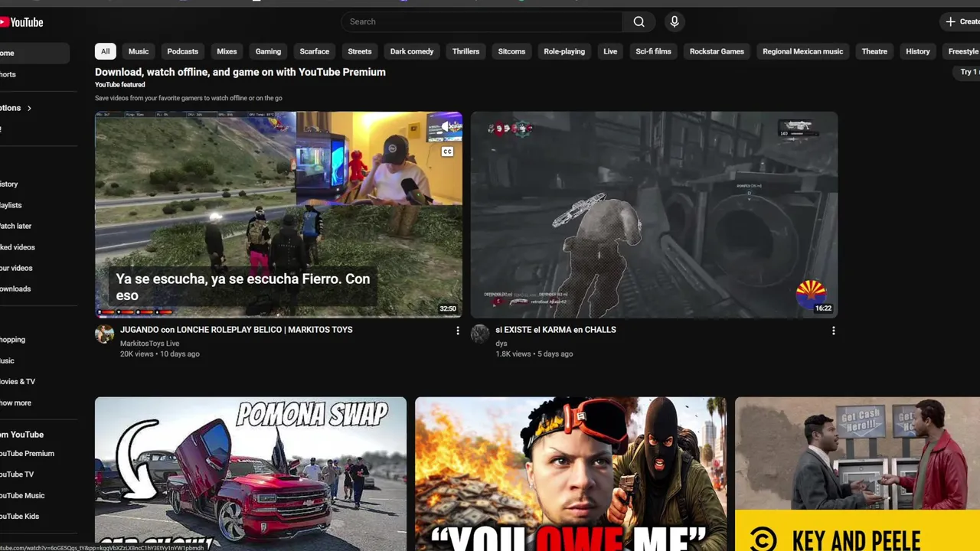Visit the MarkitosToys Live channel name
The height and width of the screenshot is (551, 980).
point(149,344)
